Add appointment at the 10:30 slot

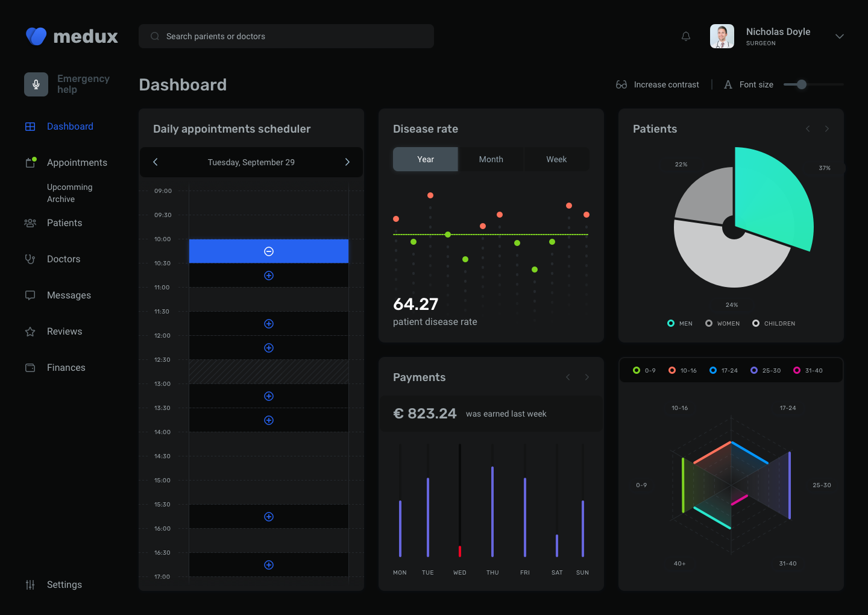[x=269, y=276]
